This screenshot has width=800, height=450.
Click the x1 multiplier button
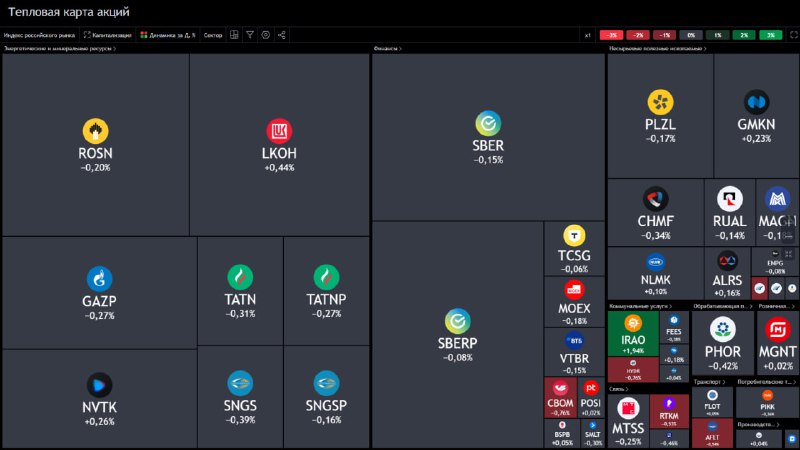tap(588, 35)
